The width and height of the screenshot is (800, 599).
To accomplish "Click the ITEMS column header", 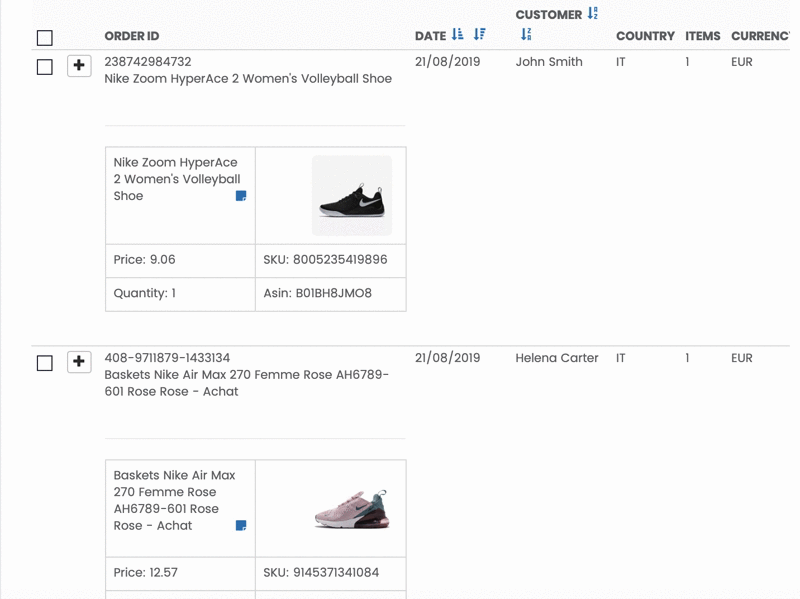I will 703,36.
